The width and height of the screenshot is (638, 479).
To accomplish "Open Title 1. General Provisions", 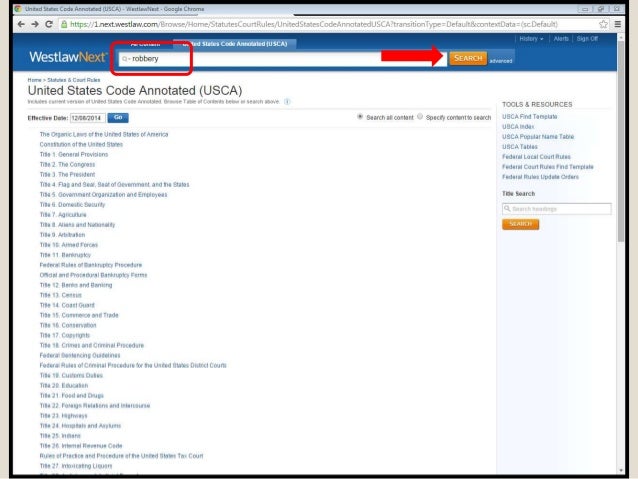I will click(74, 155).
